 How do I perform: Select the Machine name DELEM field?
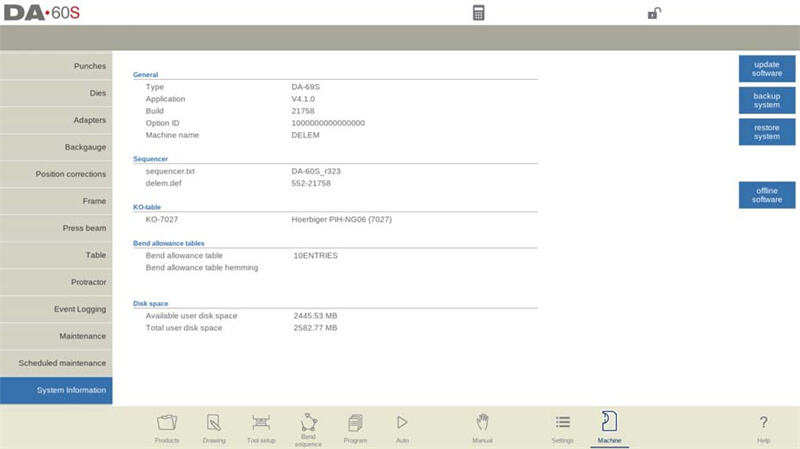coord(305,135)
